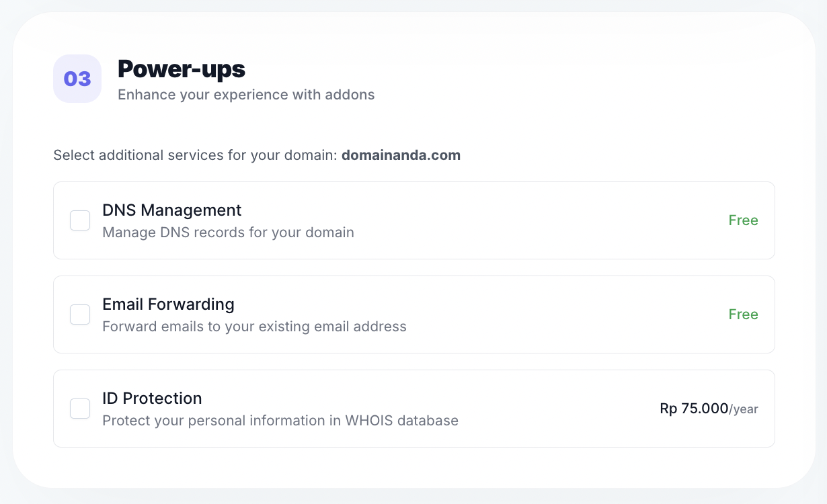Check the ID Protection addon box
The width and height of the screenshot is (827, 504).
tap(80, 409)
